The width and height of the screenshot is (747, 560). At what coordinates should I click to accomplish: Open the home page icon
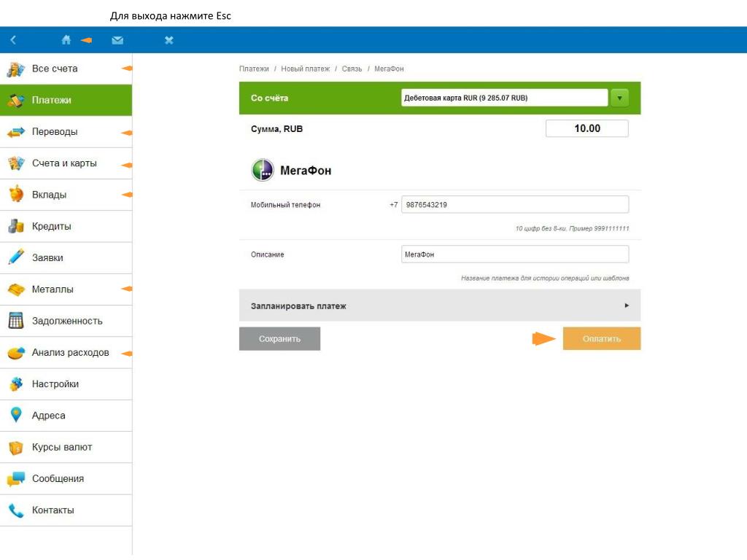tap(66, 40)
